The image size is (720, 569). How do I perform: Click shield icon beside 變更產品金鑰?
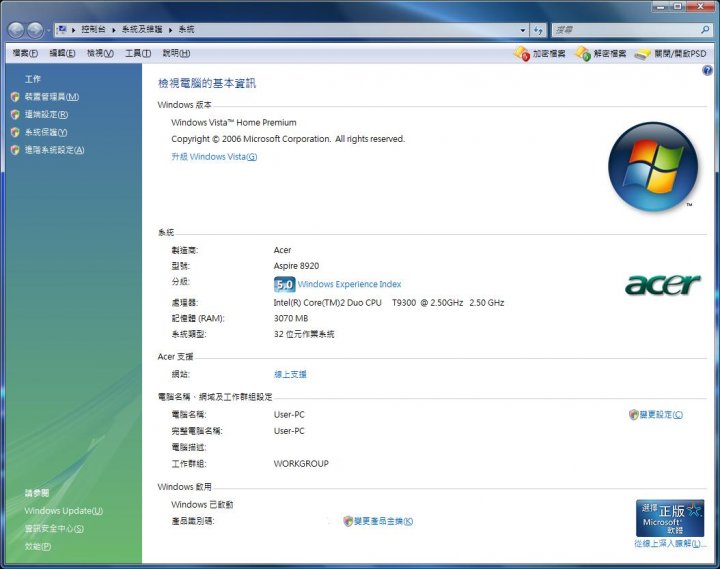coord(348,521)
